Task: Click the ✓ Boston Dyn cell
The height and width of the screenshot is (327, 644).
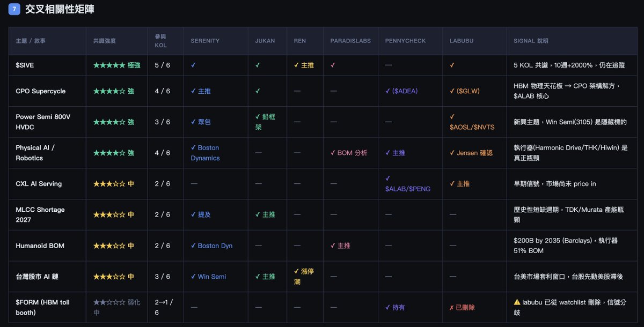Action: point(210,246)
